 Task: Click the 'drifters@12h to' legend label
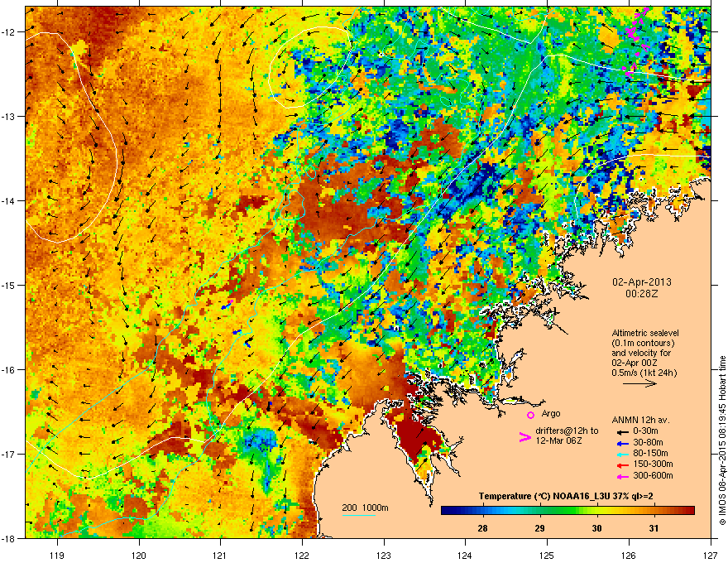[567, 431]
